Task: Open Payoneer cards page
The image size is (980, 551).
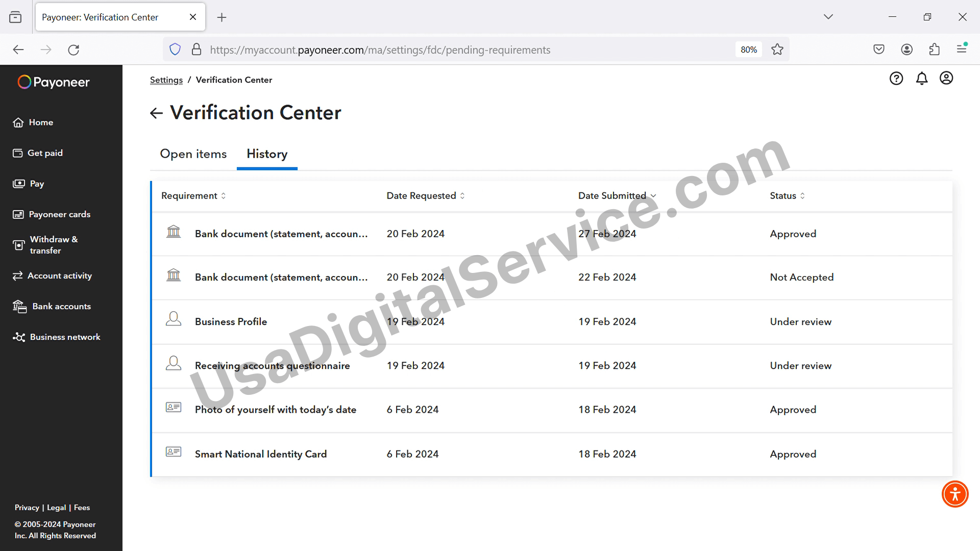Action: coord(52,214)
